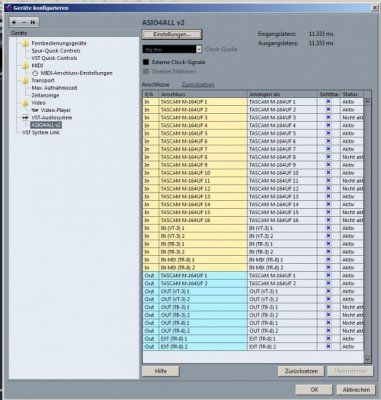
Task: Click the reset-to-first arrow icon
Action: pos(33,22)
